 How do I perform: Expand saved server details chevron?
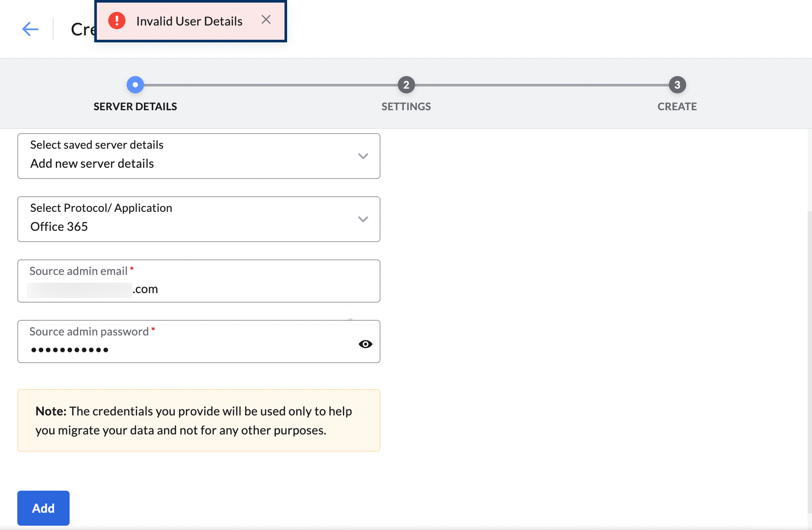click(363, 156)
